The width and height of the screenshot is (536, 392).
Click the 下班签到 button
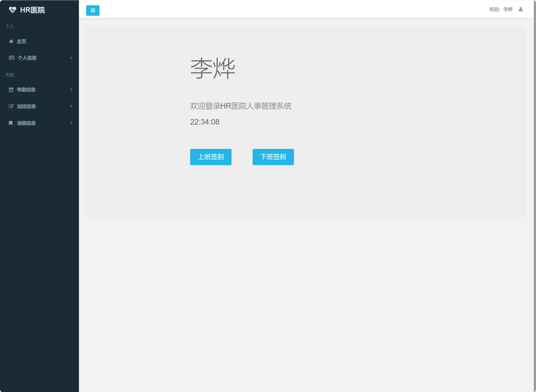273,157
